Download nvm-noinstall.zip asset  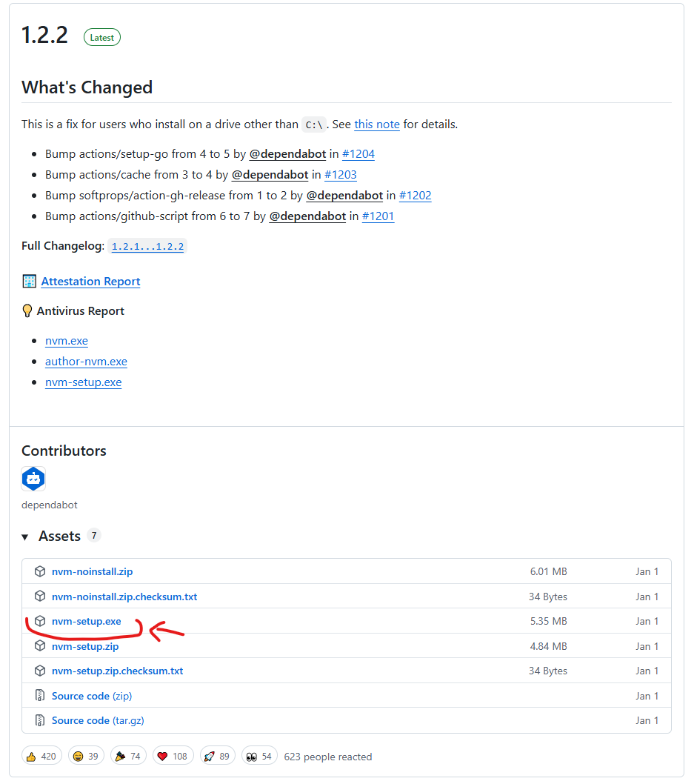(x=93, y=571)
